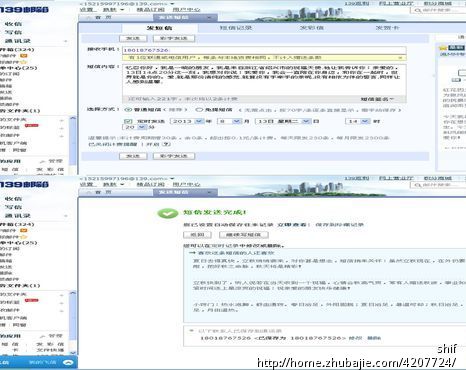Click 写信 in the compose page sidebar
This screenshot has width=466, height=370.
pyautogui.click(x=14, y=32)
